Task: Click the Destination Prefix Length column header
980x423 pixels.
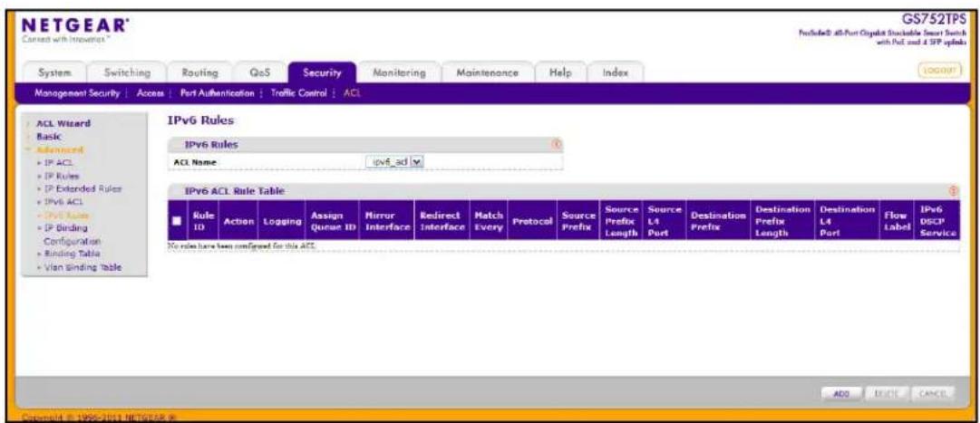Action: click(783, 221)
